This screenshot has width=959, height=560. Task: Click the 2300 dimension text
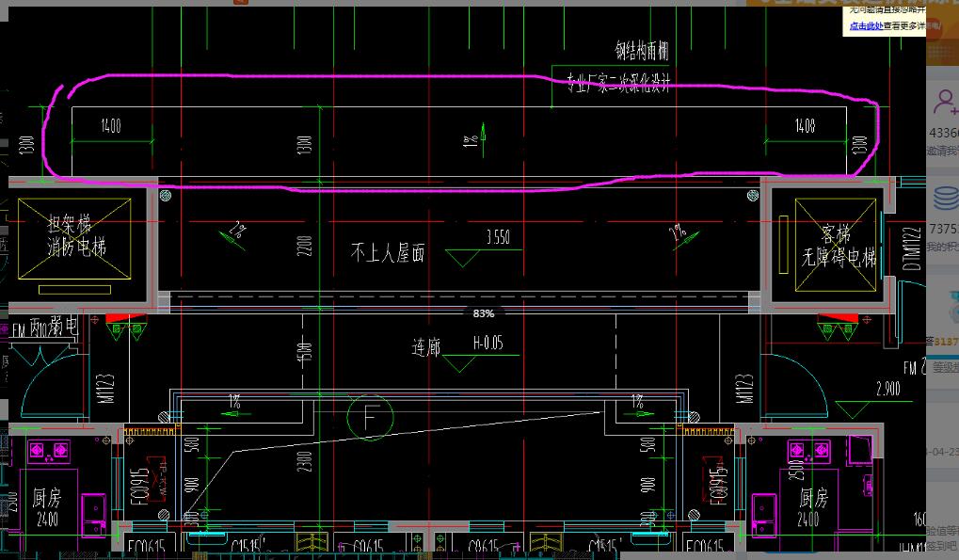click(x=304, y=461)
